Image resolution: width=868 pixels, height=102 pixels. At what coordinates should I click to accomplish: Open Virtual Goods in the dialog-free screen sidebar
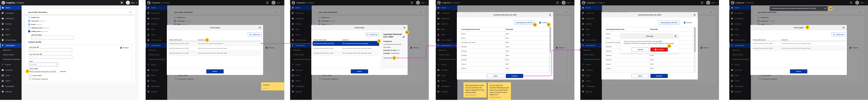click(x=10, y=40)
